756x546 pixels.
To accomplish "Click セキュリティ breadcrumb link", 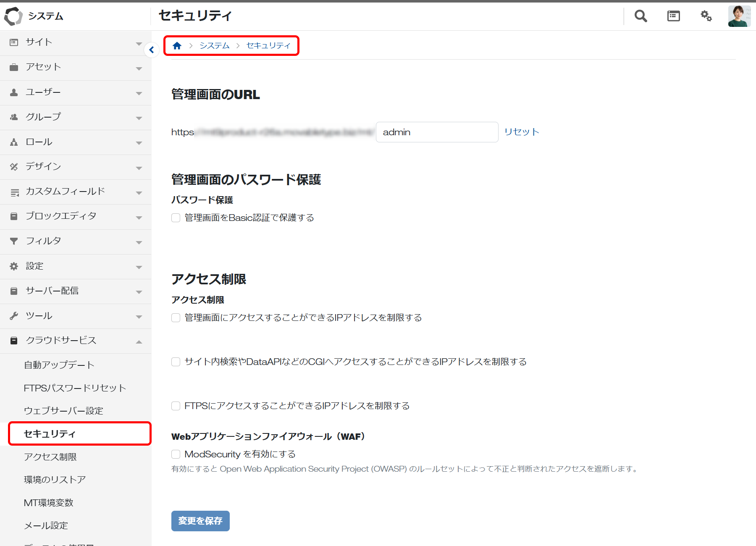I will click(x=268, y=45).
